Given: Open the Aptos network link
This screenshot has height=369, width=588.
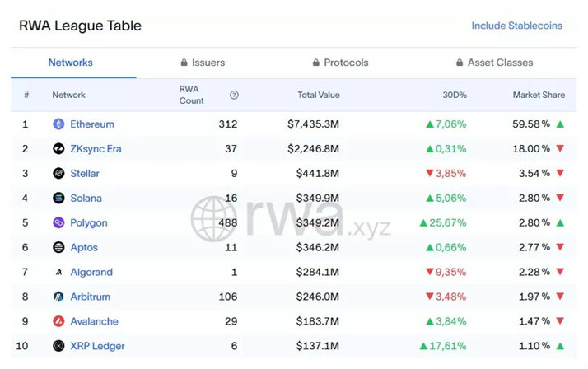Looking at the screenshot, I should [x=84, y=247].
